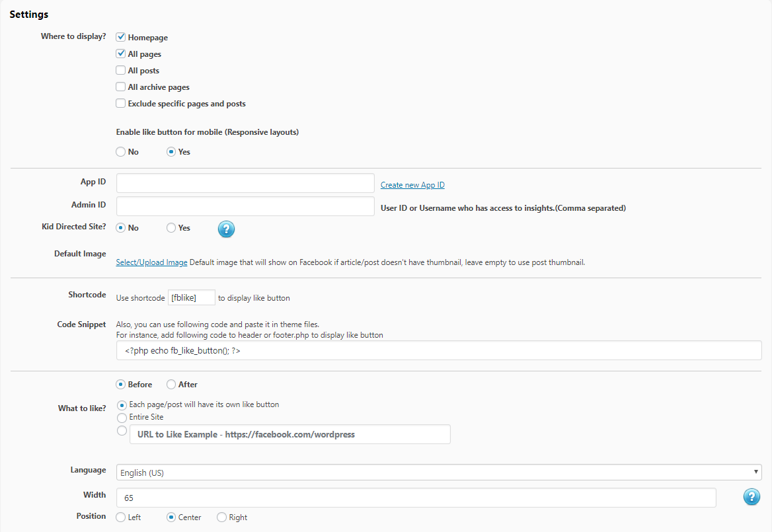Select No for Kid Directed Site
Image resolution: width=772 pixels, height=532 pixels.
point(120,228)
